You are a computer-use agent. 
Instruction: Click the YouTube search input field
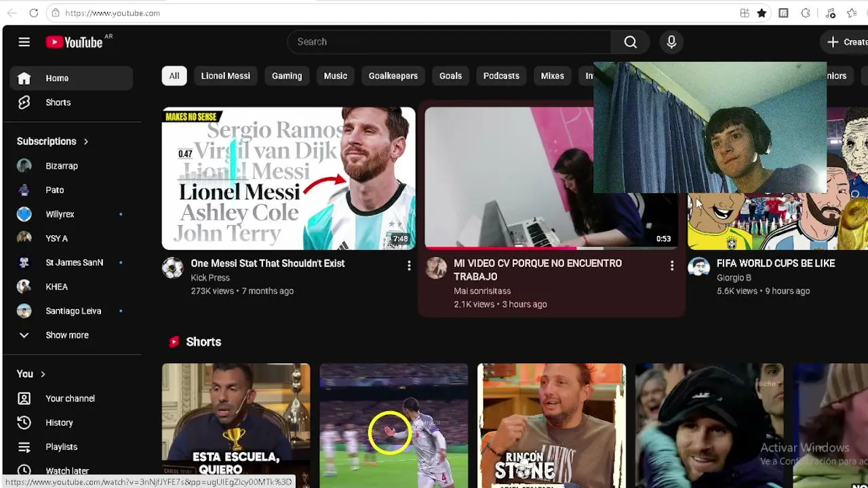pyautogui.click(x=449, y=42)
